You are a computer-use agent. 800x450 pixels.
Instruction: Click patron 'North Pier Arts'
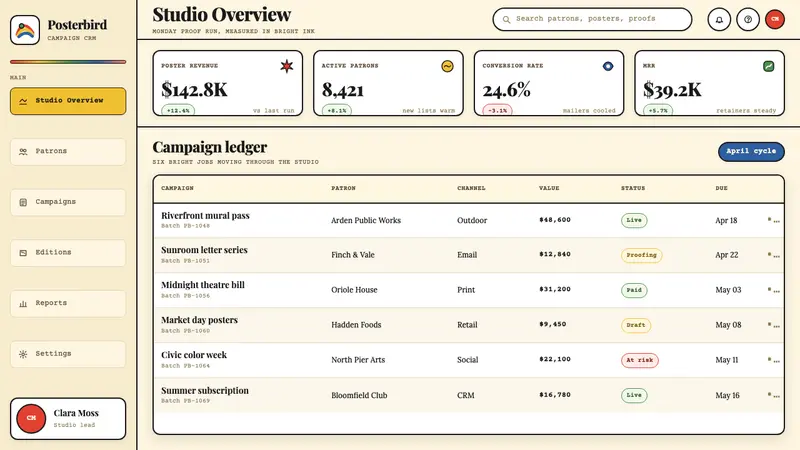pos(358,360)
